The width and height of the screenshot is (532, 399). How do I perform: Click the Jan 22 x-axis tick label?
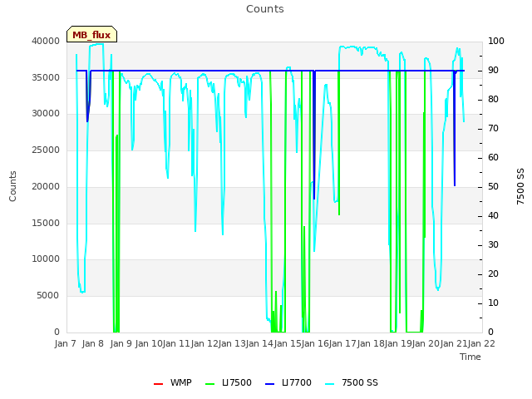point(481,343)
